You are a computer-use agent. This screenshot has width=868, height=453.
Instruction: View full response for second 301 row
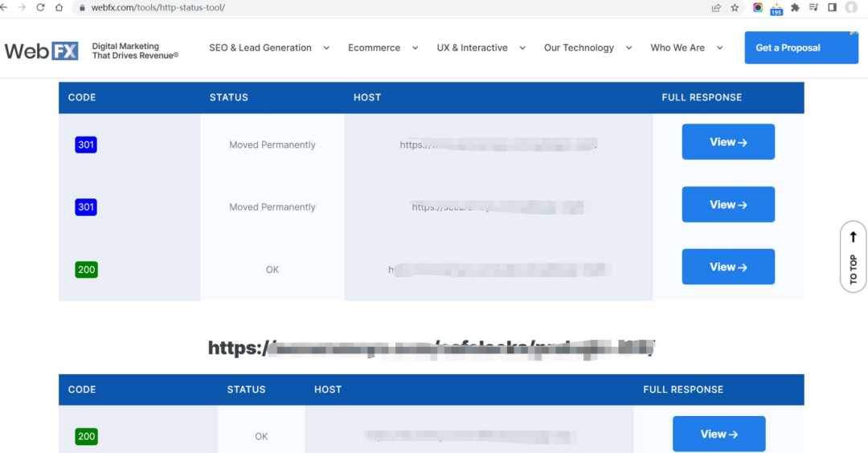(x=728, y=205)
